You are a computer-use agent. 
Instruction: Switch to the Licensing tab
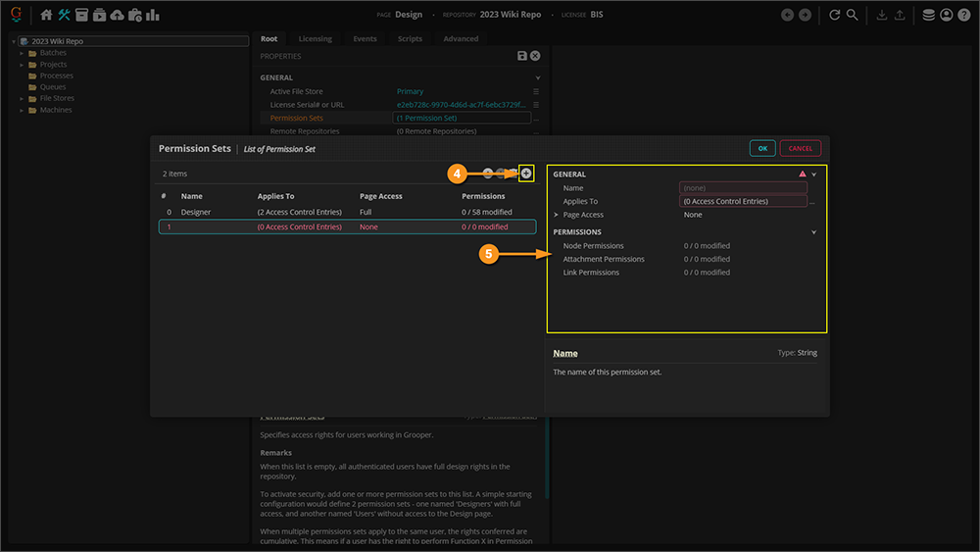click(x=315, y=39)
